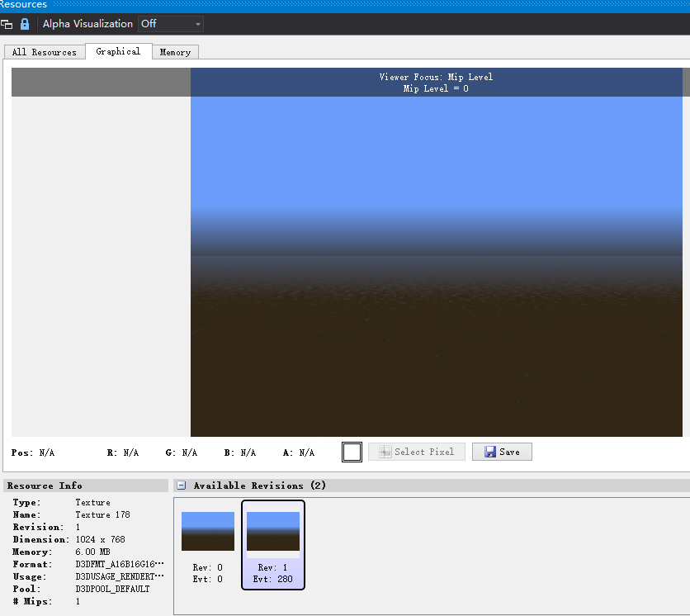Click the D3DUSAGE_RENDERT usage value

coord(120,576)
